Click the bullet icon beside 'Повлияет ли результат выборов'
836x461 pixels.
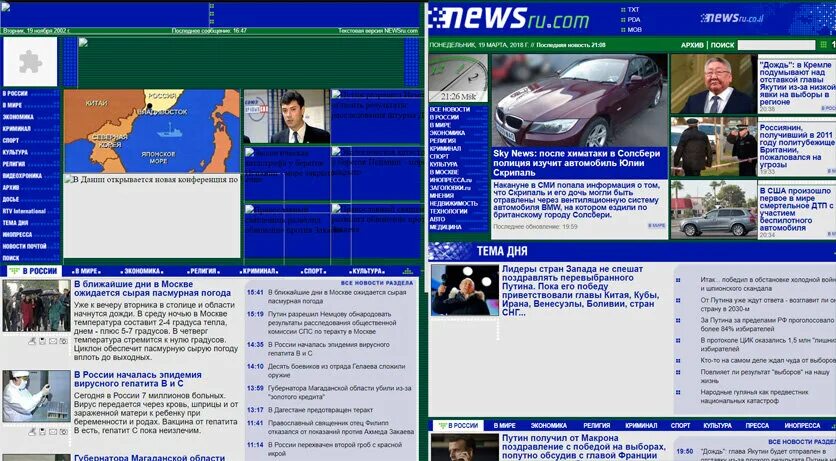click(x=678, y=372)
